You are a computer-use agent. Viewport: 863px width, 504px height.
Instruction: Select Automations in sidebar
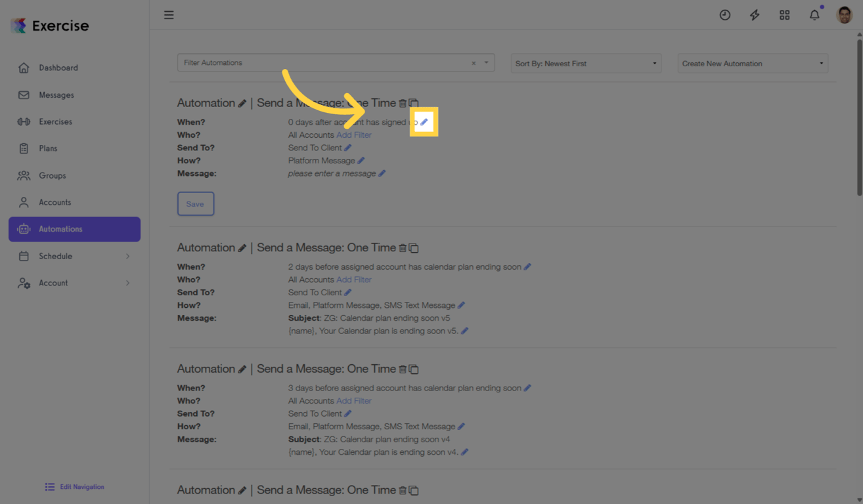click(74, 229)
